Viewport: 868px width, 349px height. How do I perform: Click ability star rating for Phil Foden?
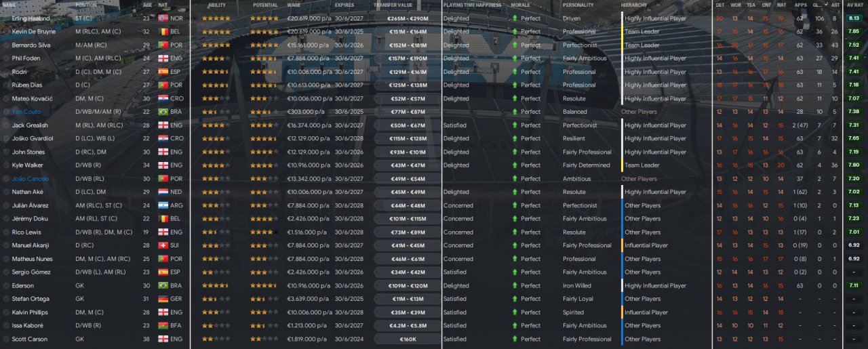point(215,58)
